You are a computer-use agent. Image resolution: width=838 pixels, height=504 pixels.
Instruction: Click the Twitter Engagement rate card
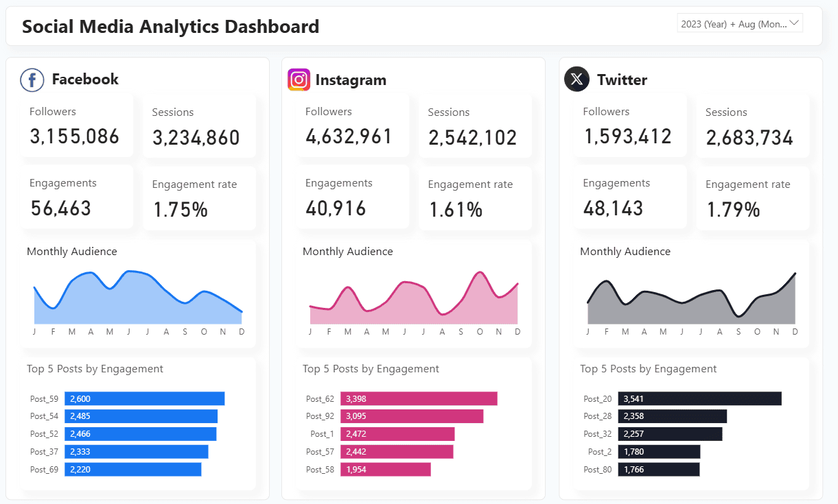tap(752, 198)
